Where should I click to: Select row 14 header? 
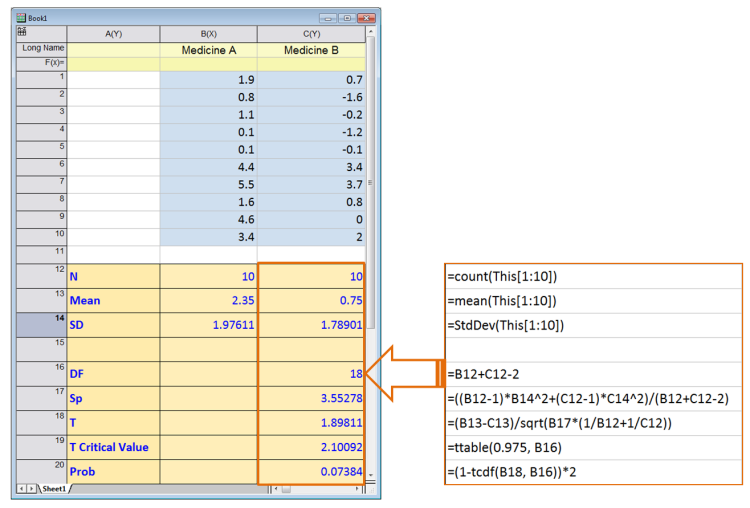(41, 325)
